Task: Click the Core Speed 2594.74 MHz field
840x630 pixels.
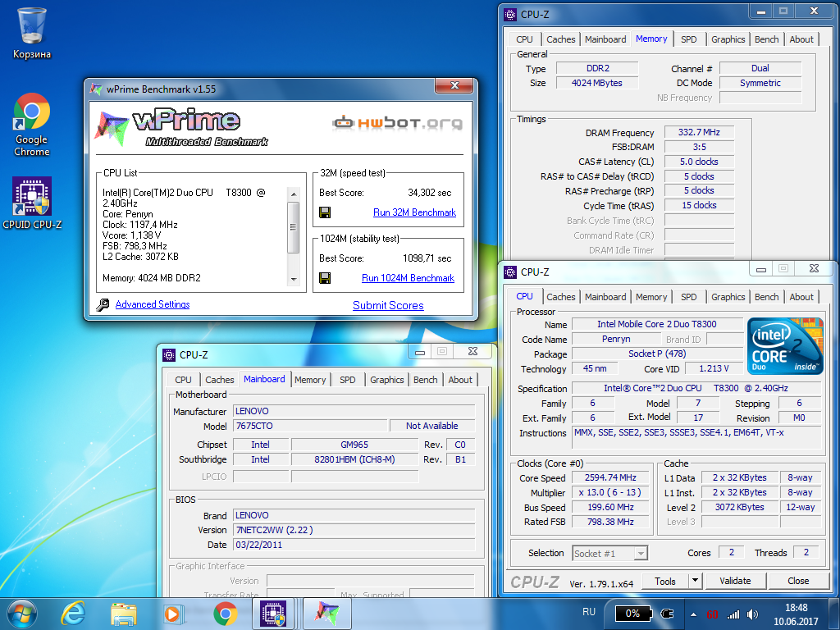Action: [x=610, y=478]
